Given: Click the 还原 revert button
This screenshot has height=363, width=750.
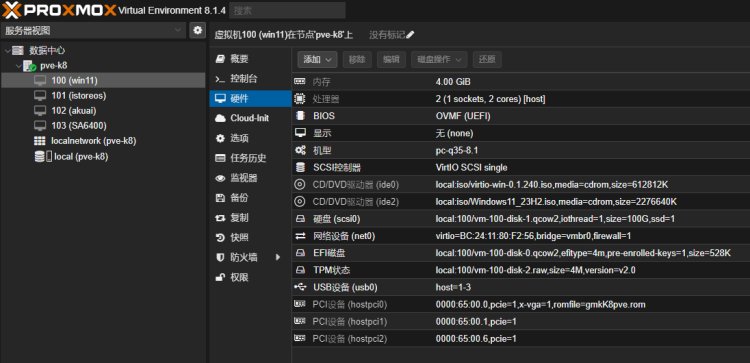Looking at the screenshot, I should tap(487, 59).
